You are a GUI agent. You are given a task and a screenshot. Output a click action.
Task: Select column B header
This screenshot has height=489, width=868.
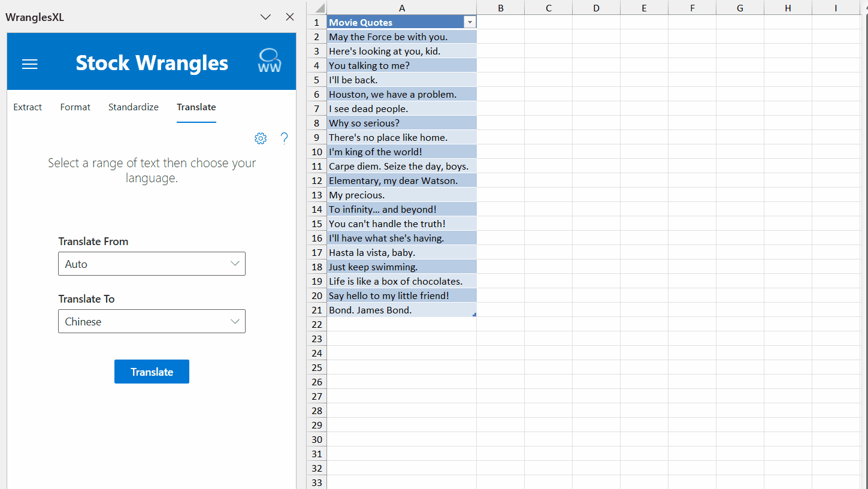(500, 8)
